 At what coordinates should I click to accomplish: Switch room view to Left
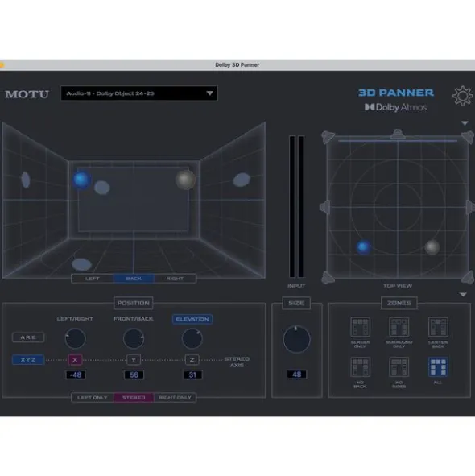click(x=93, y=279)
